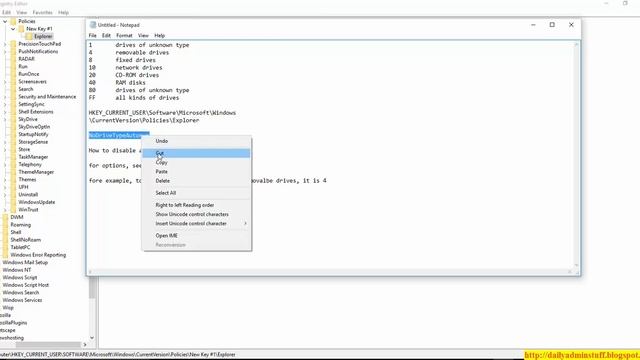Click the ThemeManager folder icon

13,172
